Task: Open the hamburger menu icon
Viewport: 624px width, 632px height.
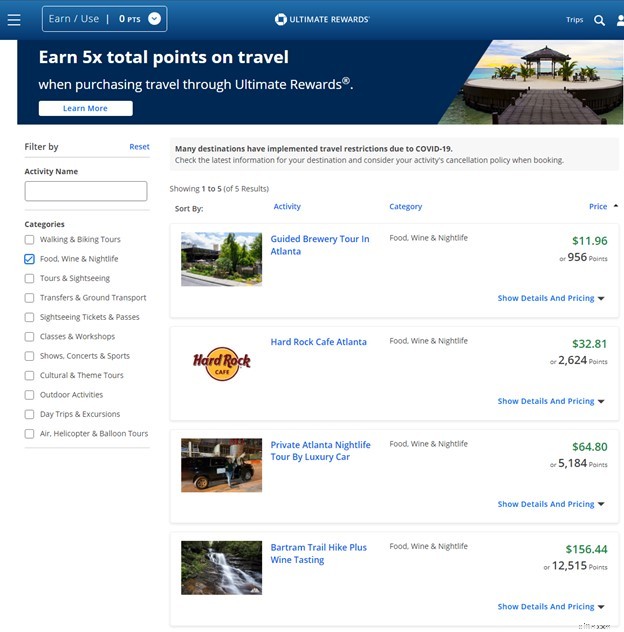Action: tap(14, 19)
